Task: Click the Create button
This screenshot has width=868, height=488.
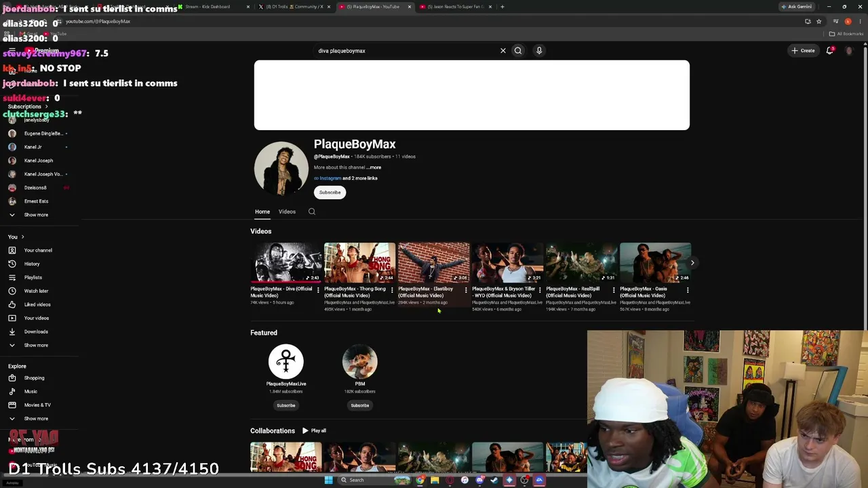Action: (x=803, y=50)
